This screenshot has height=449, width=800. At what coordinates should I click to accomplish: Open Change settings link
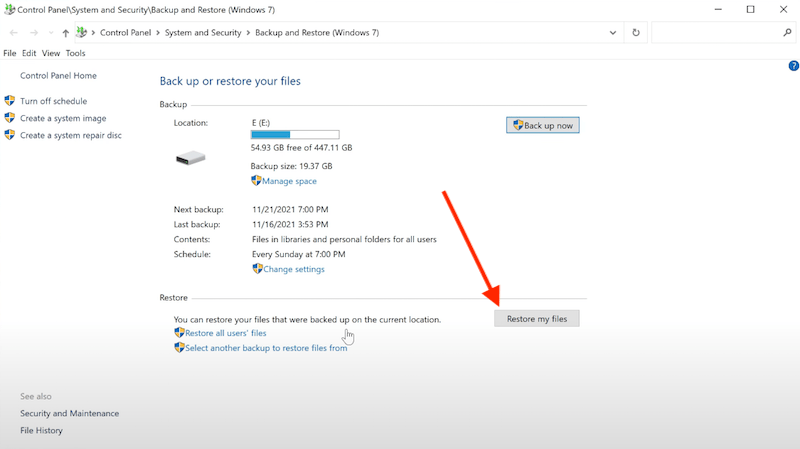[294, 269]
